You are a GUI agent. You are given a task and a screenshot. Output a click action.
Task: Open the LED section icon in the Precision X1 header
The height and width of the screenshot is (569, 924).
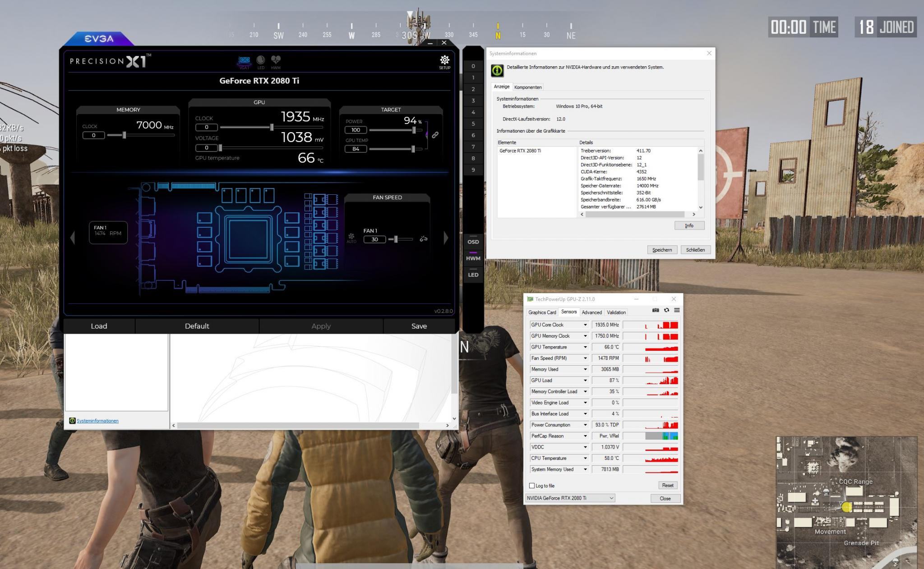260,62
